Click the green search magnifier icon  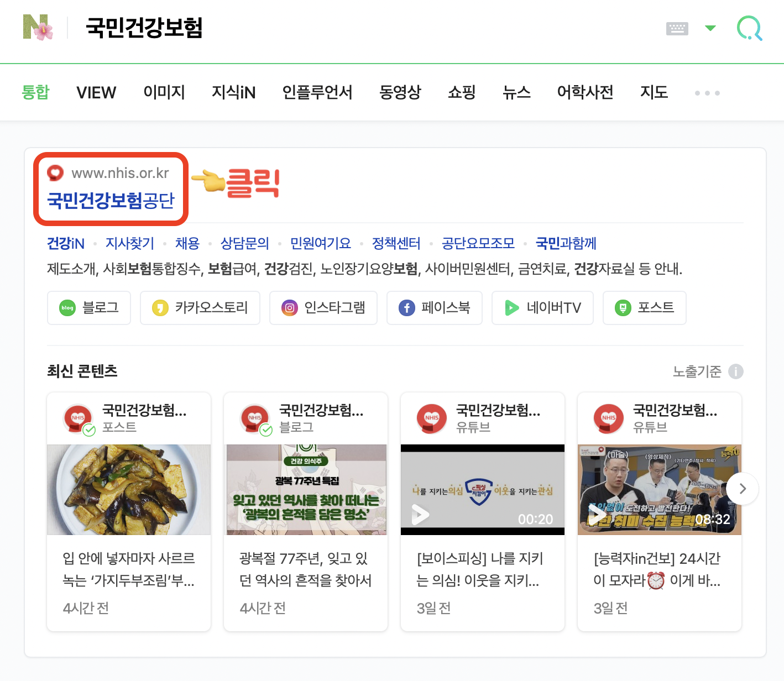point(750,28)
